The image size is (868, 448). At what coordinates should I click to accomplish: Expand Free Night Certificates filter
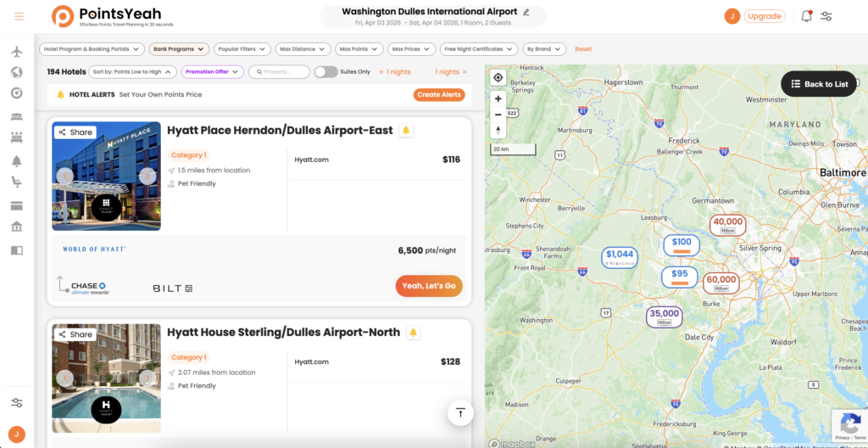pos(480,49)
